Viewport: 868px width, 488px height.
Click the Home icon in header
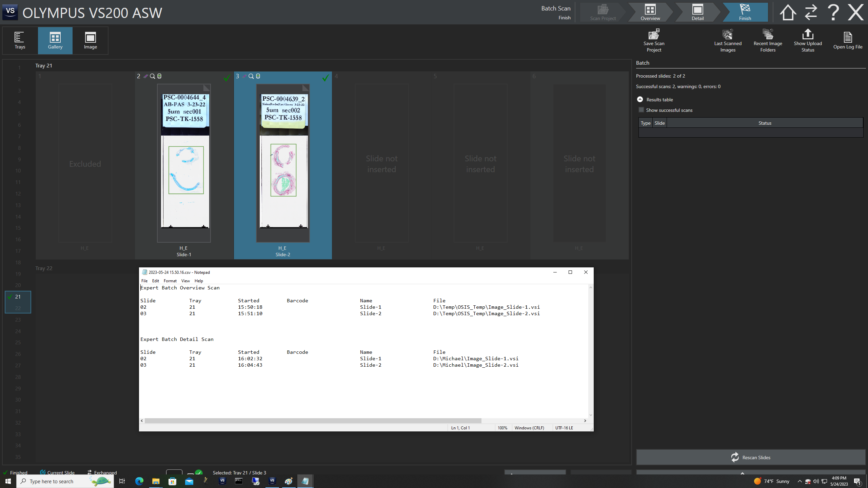(x=788, y=13)
